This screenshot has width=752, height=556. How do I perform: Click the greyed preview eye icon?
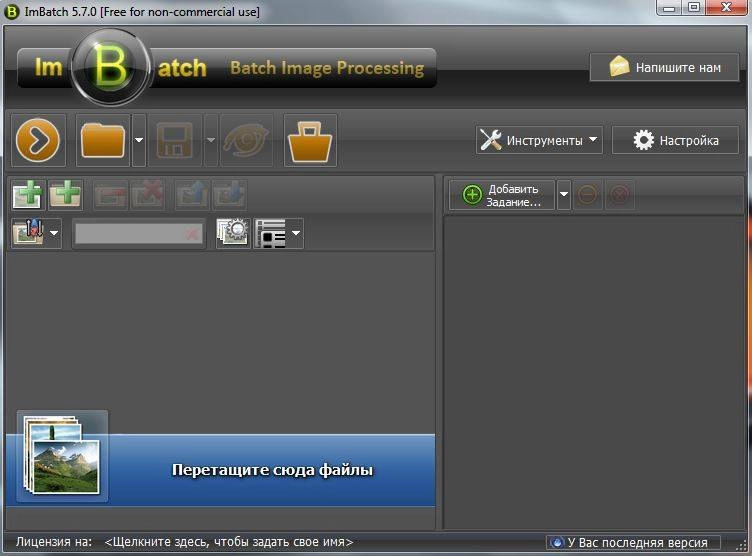[x=246, y=141]
